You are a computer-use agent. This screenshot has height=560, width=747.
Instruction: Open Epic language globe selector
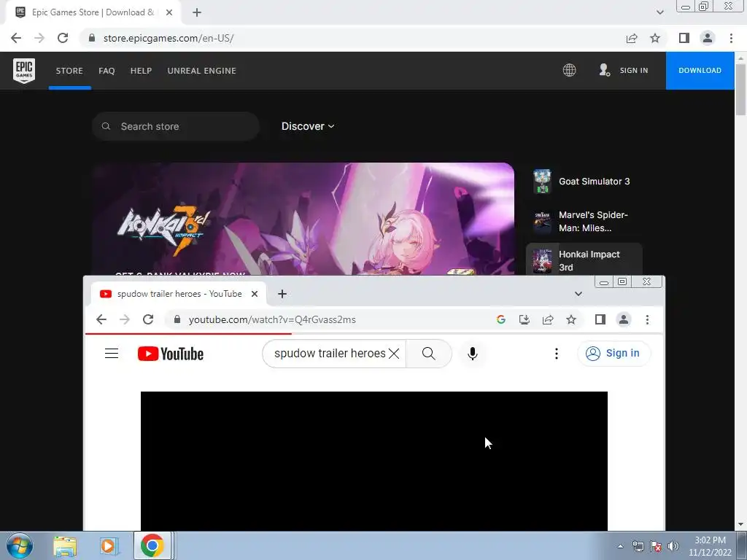[x=569, y=70]
